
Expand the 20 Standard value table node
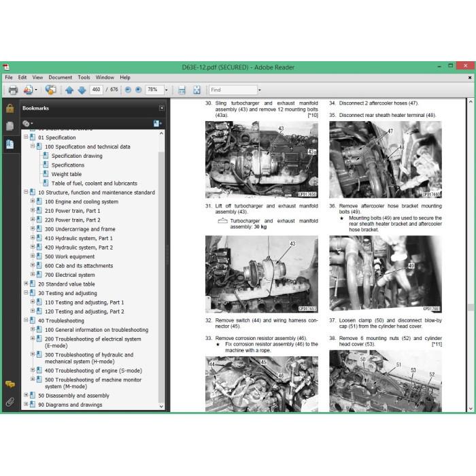(x=26, y=284)
